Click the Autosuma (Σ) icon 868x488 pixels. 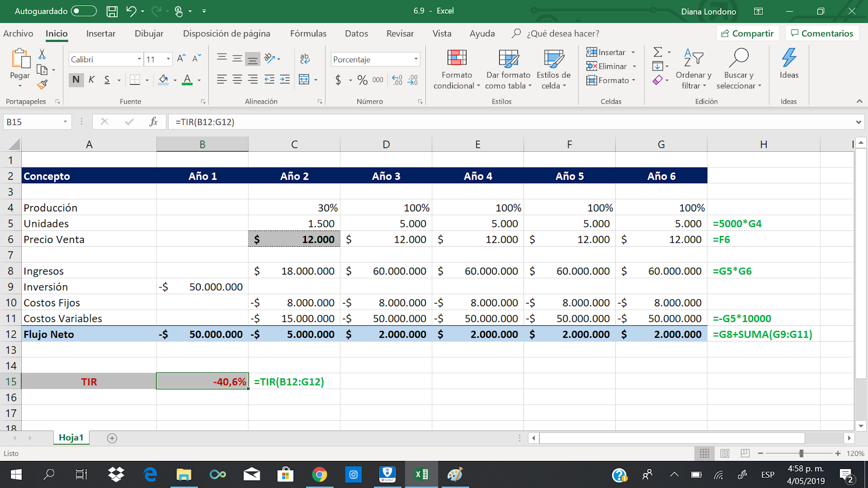658,52
